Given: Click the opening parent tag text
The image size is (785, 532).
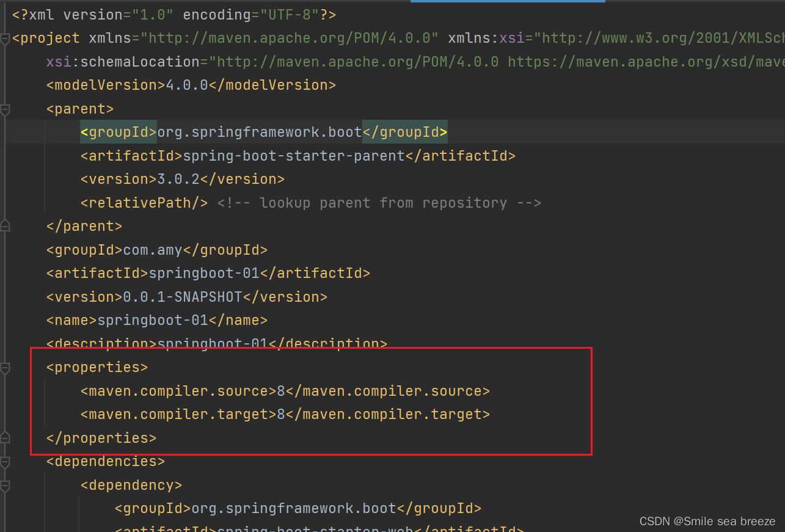Looking at the screenshot, I should 80,109.
